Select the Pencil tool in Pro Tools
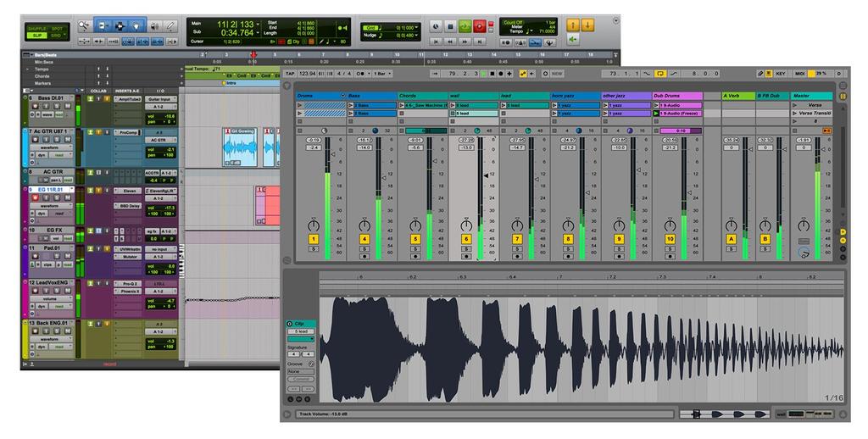 [x=170, y=26]
